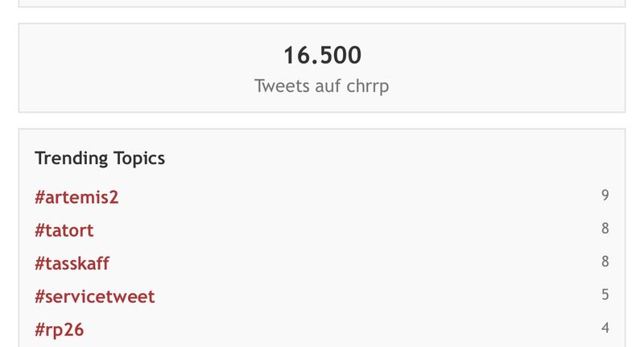Viewport: 644px width, 347px height.
Task: Open the #rp26 trending hashtag
Action: (x=60, y=330)
